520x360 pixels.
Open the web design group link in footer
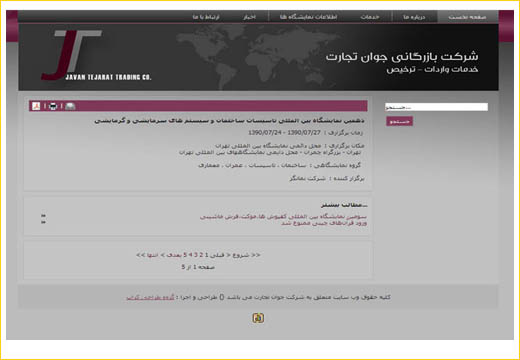[x=150, y=297]
